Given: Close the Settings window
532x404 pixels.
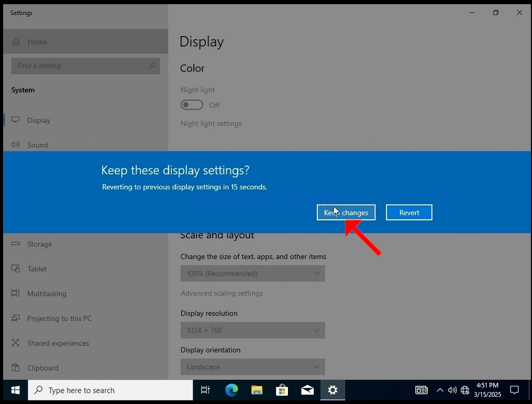Looking at the screenshot, I should (519, 13).
